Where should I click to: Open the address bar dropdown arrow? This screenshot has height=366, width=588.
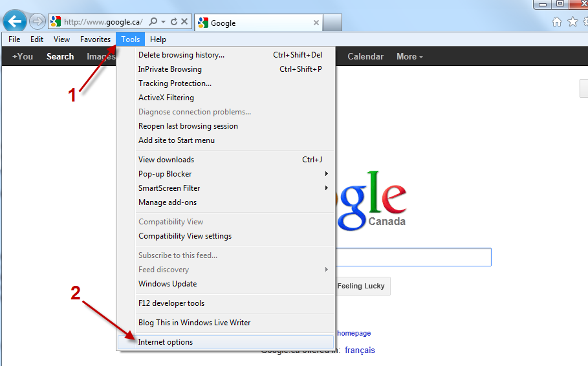coord(164,22)
